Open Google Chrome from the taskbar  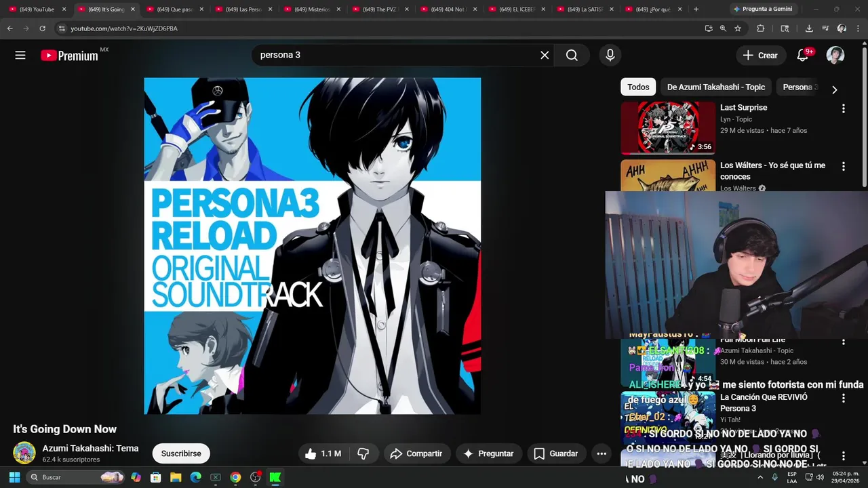[235, 477]
